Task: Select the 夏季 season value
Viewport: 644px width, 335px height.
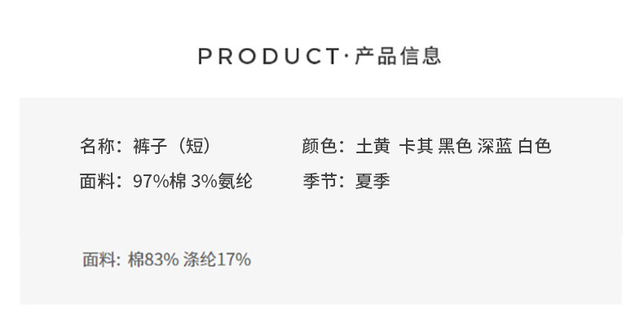Action: point(373,181)
